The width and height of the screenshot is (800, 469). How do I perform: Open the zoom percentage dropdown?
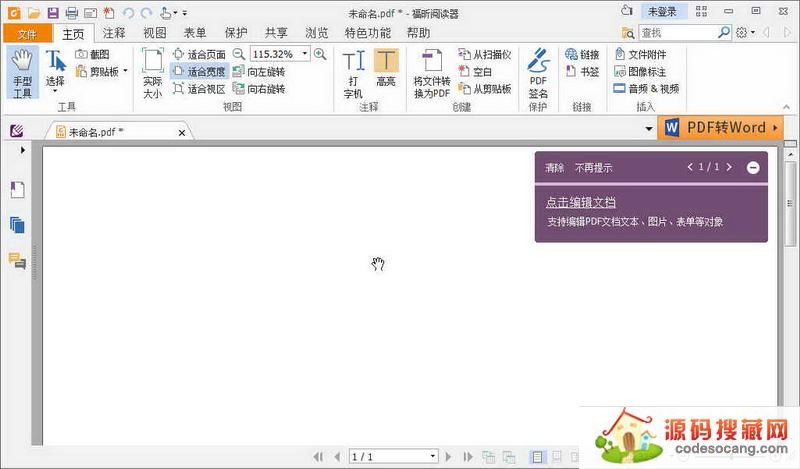pos(304,54)
